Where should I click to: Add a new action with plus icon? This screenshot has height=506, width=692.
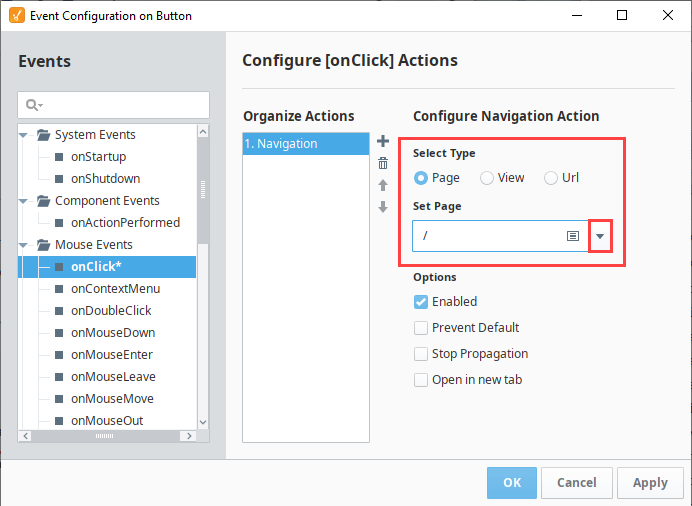pos(383,141)
